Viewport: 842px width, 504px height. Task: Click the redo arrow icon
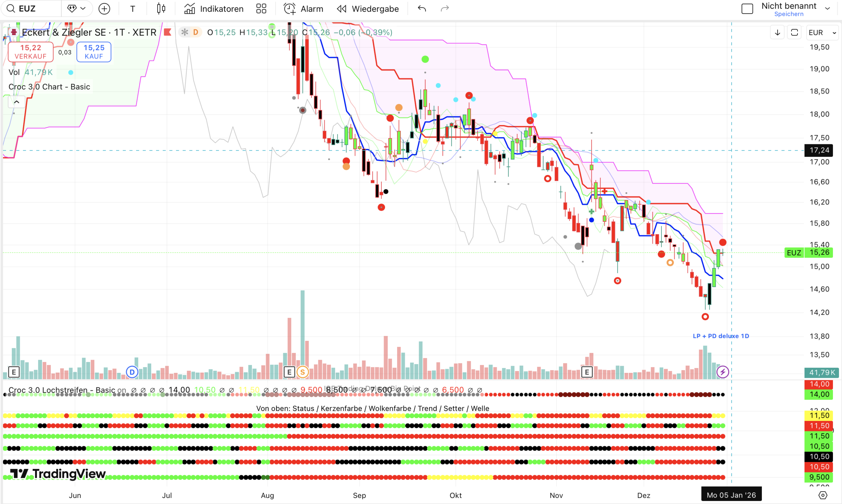pyautogui.click(x=445, y=8)
